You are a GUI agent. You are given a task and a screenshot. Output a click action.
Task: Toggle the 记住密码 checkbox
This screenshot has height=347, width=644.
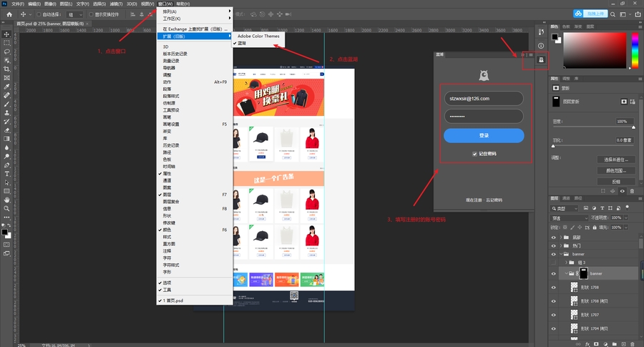473,154
